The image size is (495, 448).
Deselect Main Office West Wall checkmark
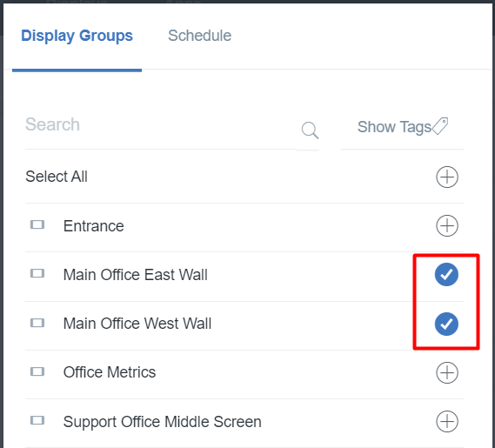(x=446, y=324)
